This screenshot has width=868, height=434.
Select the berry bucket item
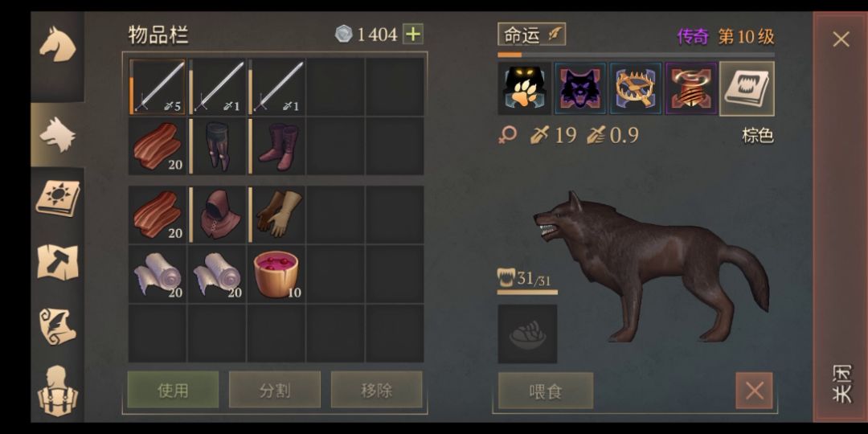(276, 274)
